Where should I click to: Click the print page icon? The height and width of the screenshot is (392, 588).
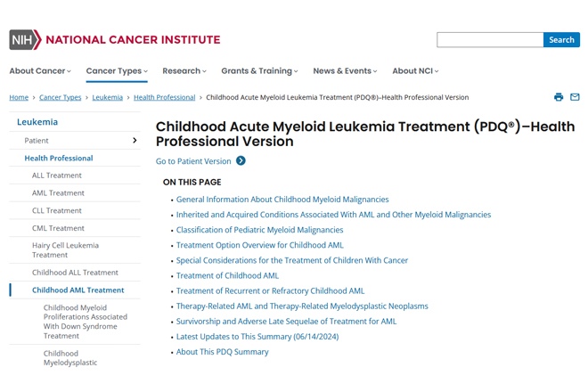click(x=559, y=97)
